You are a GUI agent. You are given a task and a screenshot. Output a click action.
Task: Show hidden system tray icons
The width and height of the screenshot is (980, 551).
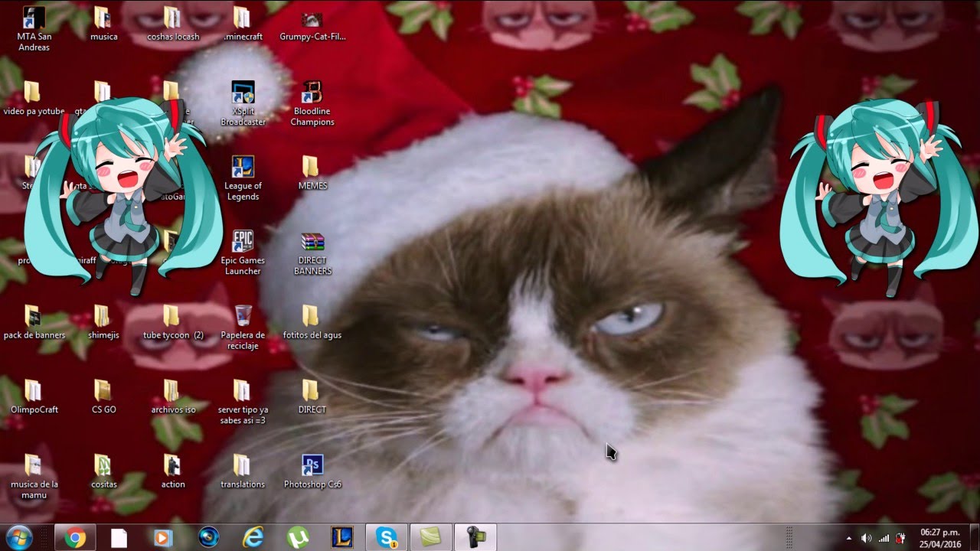tap(848, 538)
